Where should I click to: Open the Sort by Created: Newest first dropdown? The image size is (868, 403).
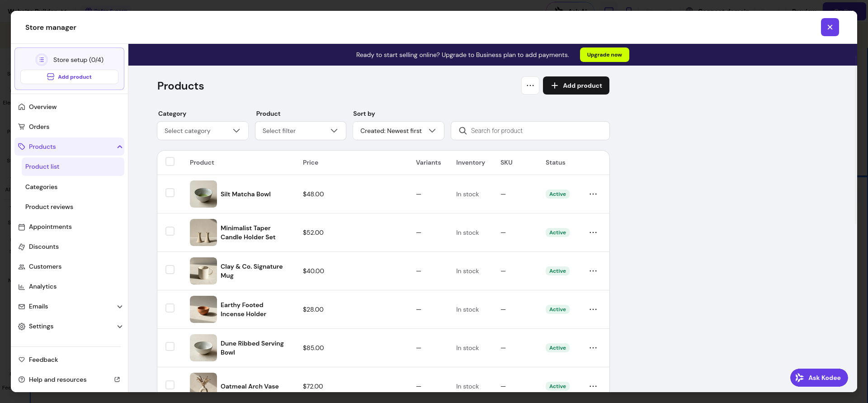(x=398, y=131)
